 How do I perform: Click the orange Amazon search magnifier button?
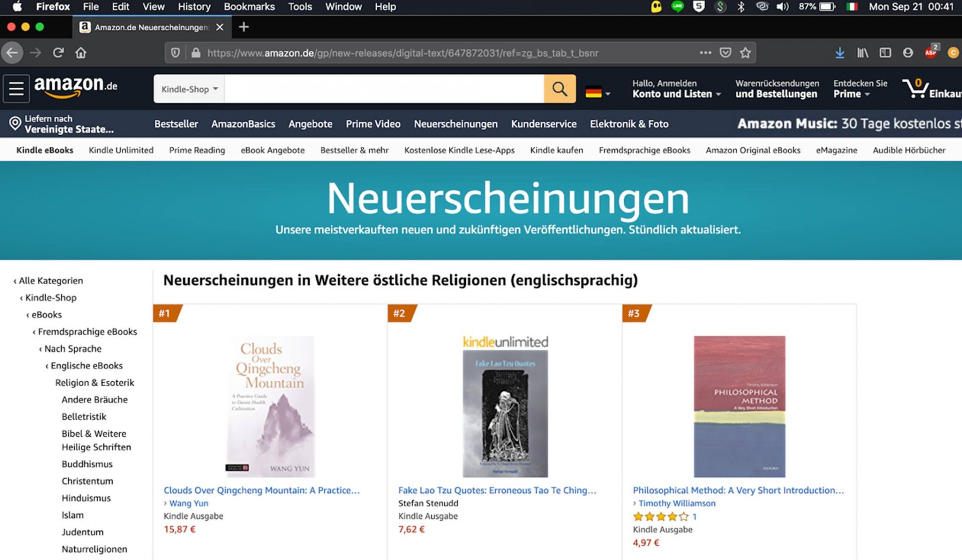(x=560, y=89)
